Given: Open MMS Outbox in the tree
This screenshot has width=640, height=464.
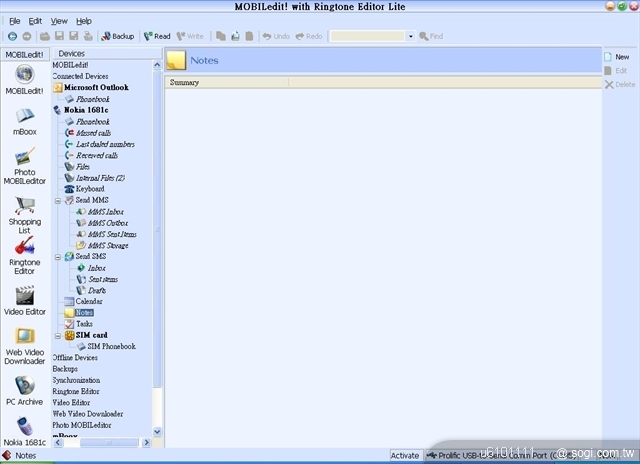Looking at the screenshot, I should tap(108, 223).
